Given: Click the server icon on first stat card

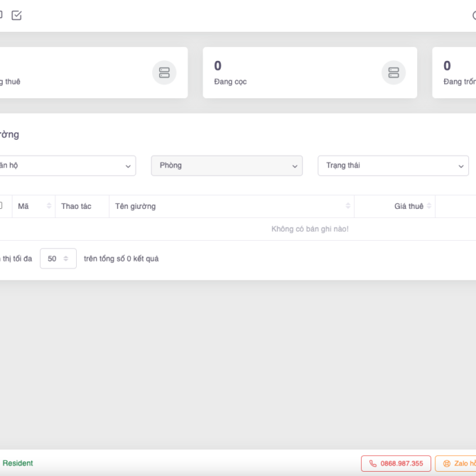Looking at the screenshot, I should point(164,72).
